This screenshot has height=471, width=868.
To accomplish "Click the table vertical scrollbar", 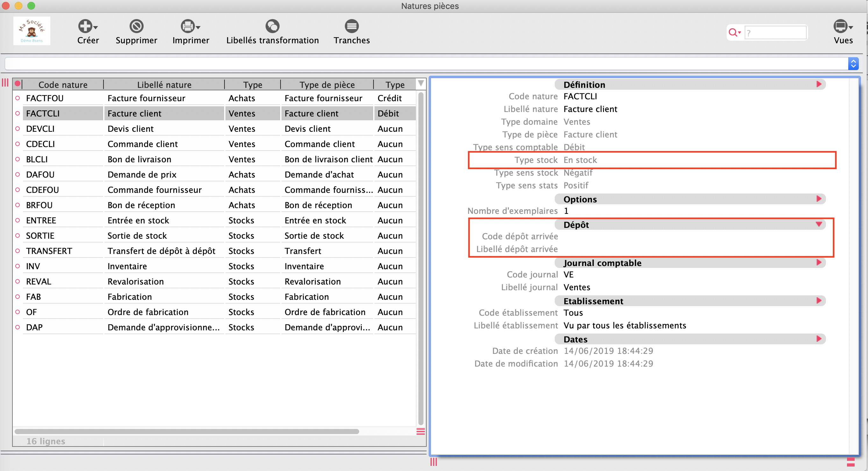I will (421, 258).
